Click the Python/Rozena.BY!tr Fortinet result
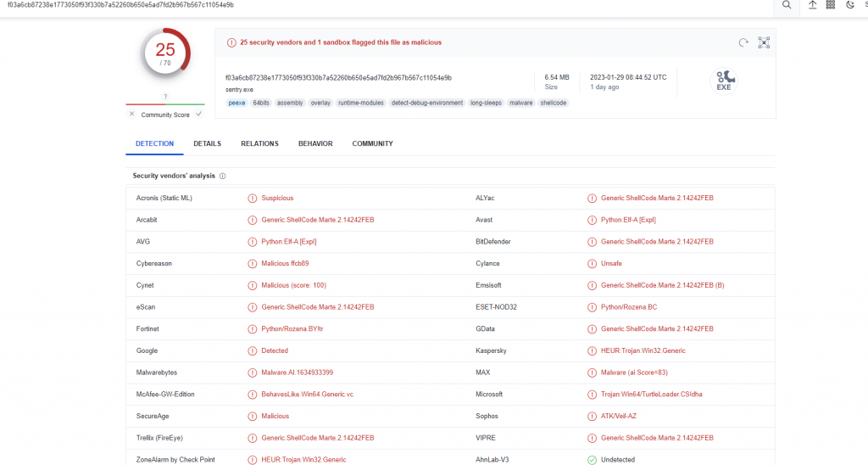The image size is (868, 465). coord(292,329)
